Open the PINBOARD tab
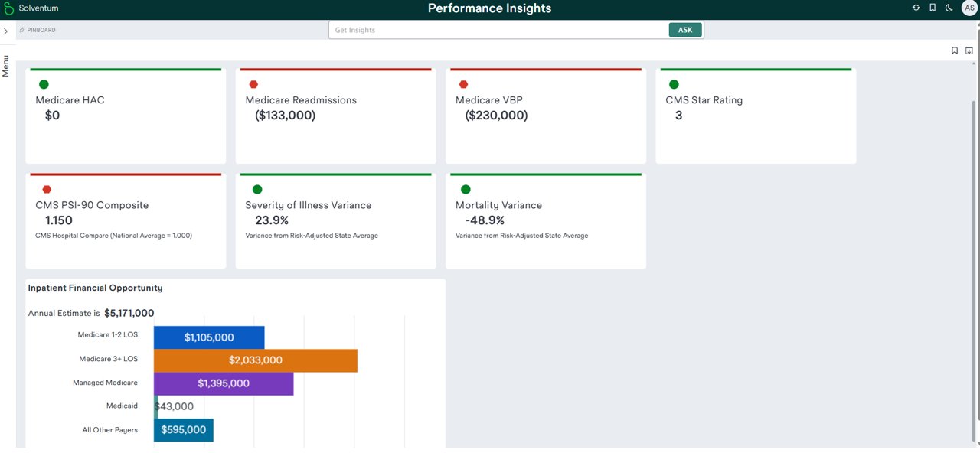Image resolution: width=980 pixels, height=453 pixels. 41,30
